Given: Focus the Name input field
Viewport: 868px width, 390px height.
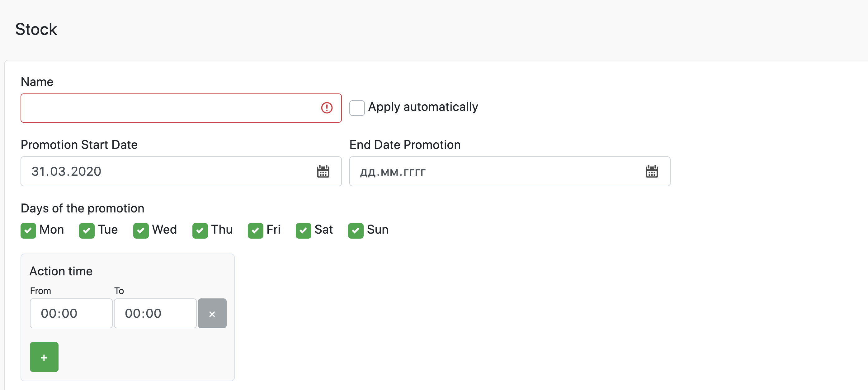Looking at the screenshot, I should coord(168,108).
